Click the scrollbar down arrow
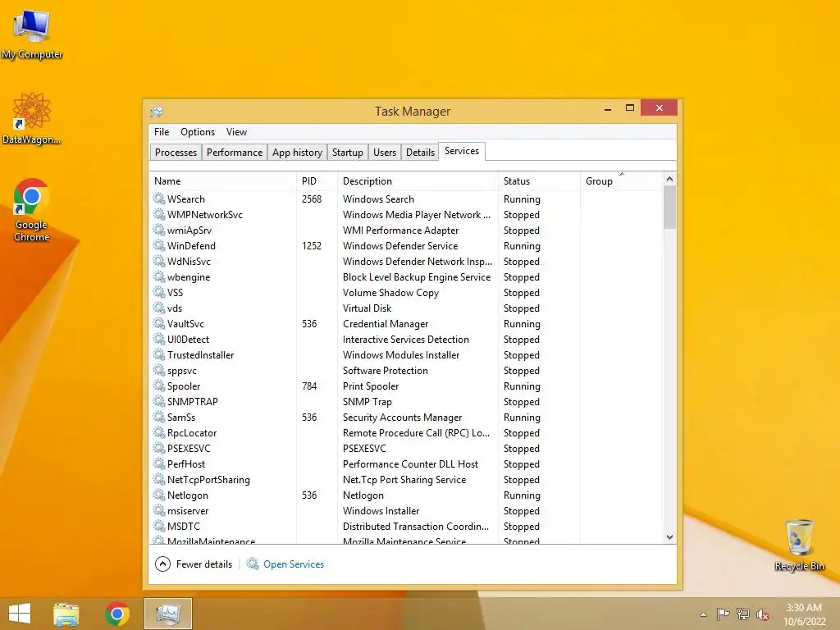The width and height of the screenshot is (840, 630). click(x=669, y=536)
